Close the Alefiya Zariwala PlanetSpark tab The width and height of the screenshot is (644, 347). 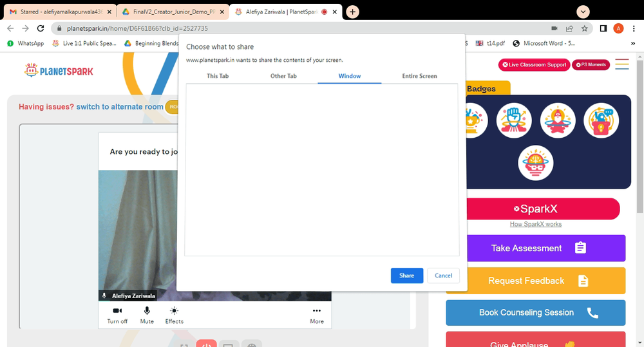point(335,12)
